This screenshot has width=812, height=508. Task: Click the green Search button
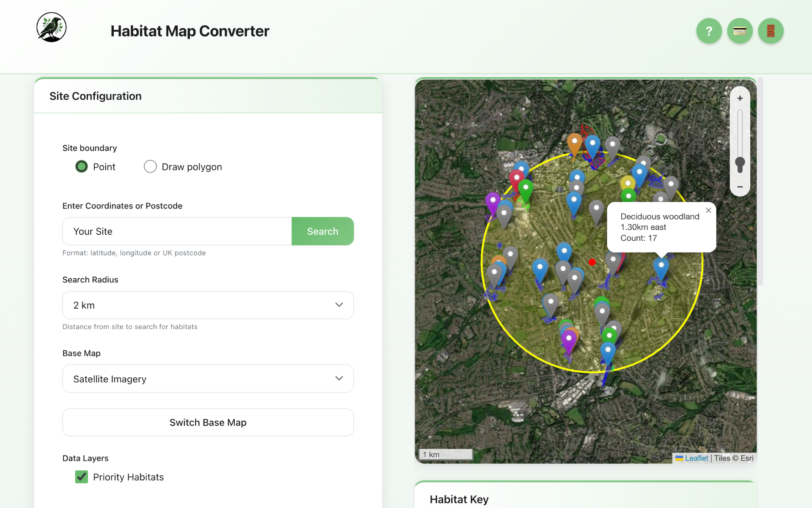323,231
